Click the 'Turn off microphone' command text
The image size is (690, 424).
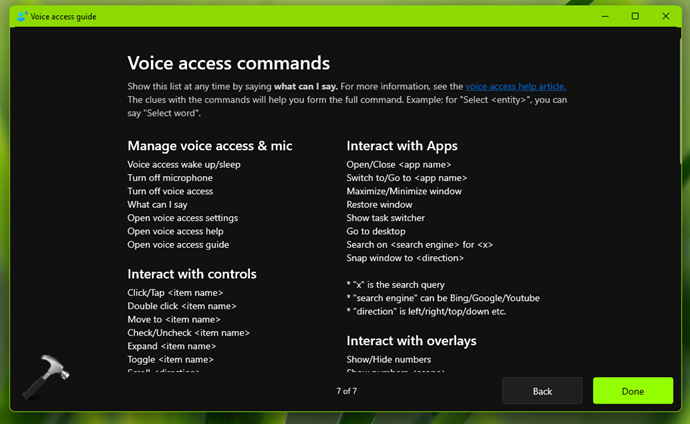tap(170, 178)
